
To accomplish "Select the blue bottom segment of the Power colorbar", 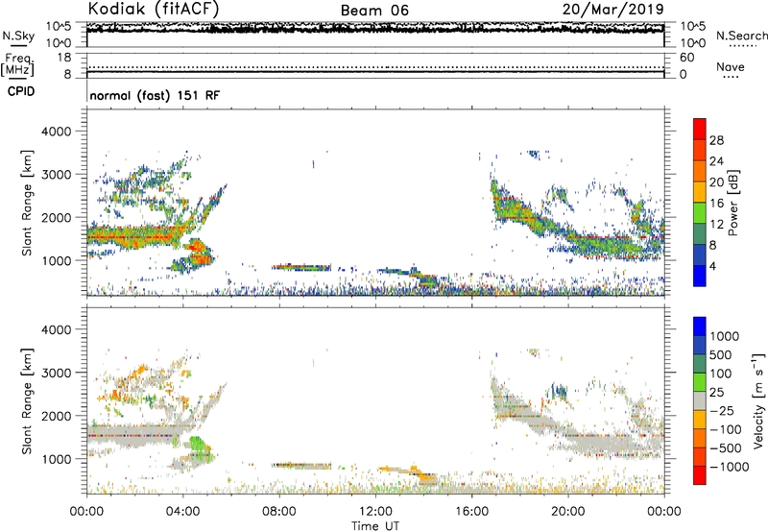I will pos(700,276).
